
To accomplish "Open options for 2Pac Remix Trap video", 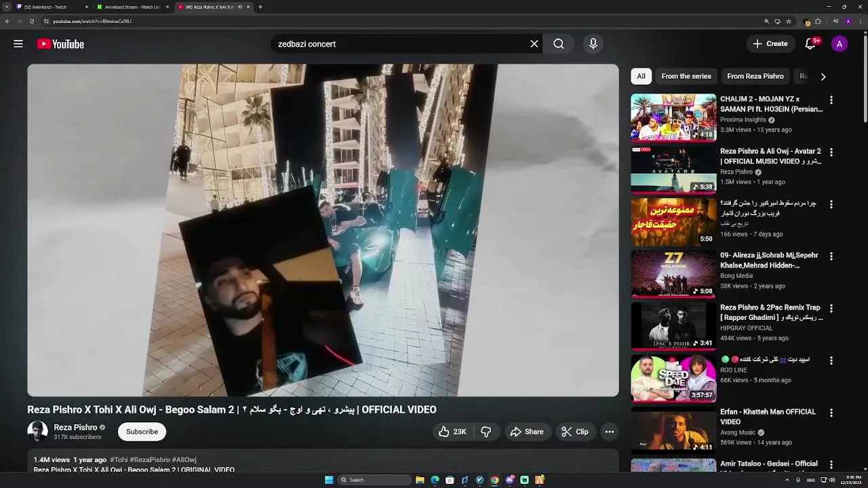I will (x=831, y=308).
